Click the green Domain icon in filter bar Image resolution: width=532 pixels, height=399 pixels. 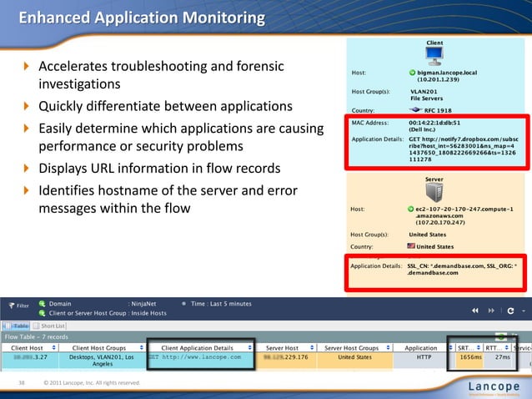click(x=43, y=305)
